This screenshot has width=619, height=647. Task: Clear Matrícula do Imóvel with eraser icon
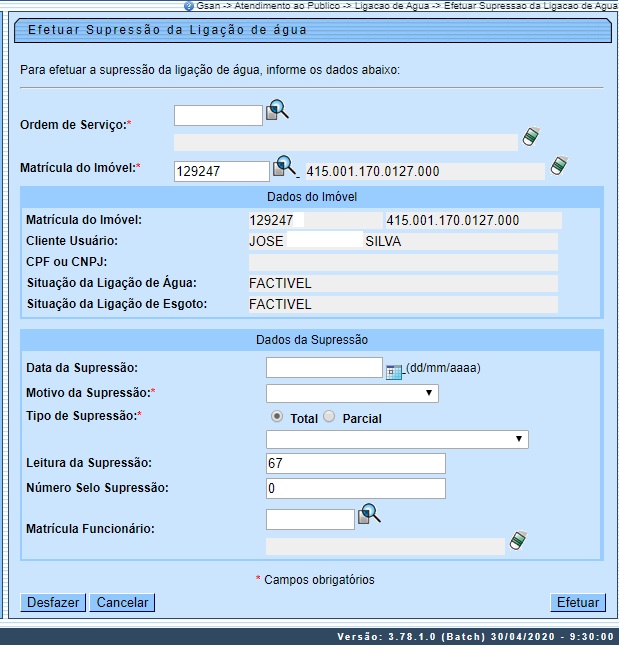pyautogui.click(x=559, y=165)
